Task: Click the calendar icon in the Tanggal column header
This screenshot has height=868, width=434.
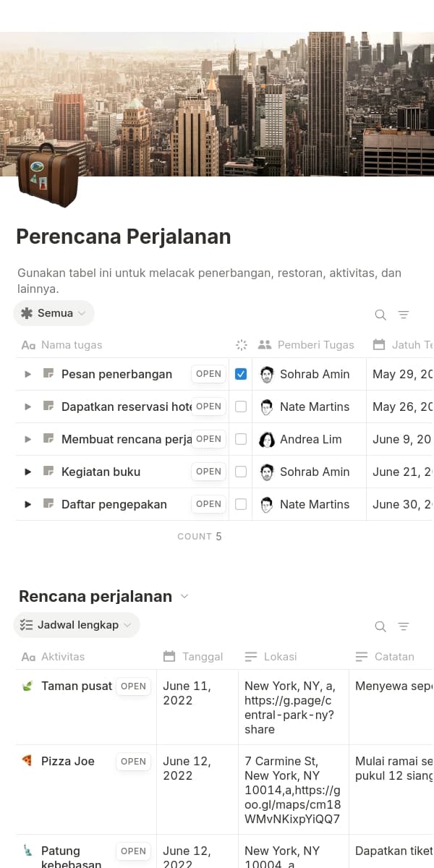Action: click(168, 656)
